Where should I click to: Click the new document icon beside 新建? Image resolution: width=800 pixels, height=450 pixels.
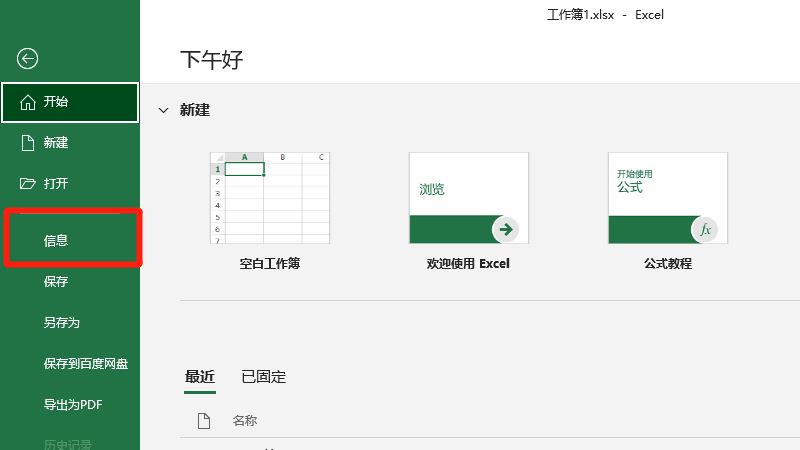pyautogui.click(x=28, y=143)
